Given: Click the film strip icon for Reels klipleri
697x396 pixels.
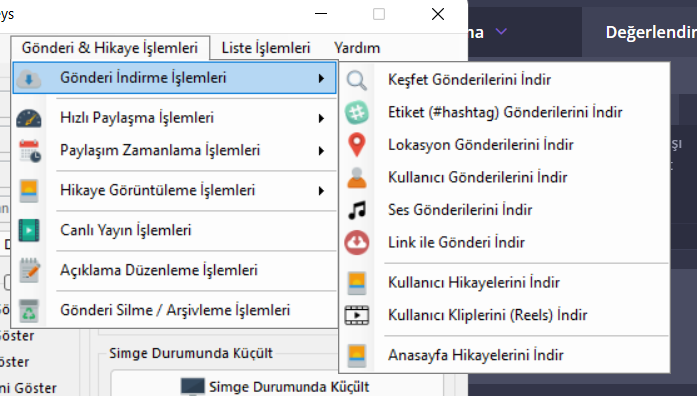Looking at the screenshot, I should coord(357,316).
